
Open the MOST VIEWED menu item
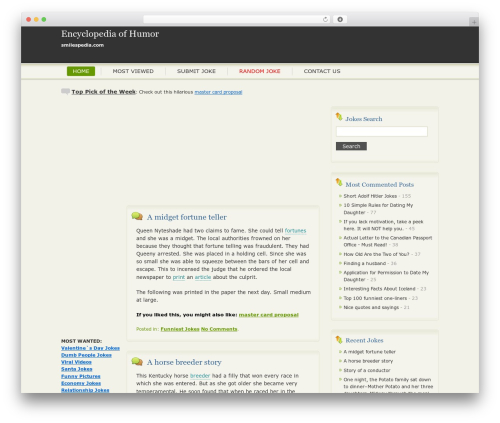click(133, 71)
